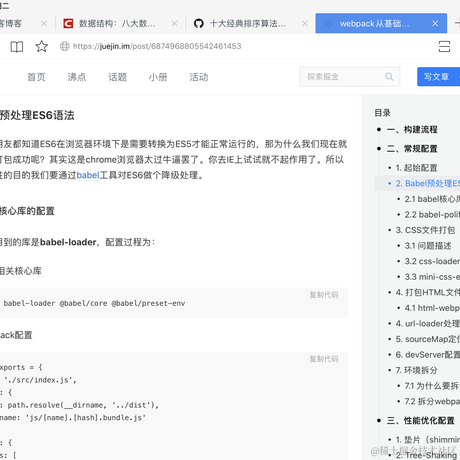Image resolution: width=460 pixels, height=460 pixels.
Task: Copy the babel-loader install command with 复制代码
Action: tap(324, 295)
